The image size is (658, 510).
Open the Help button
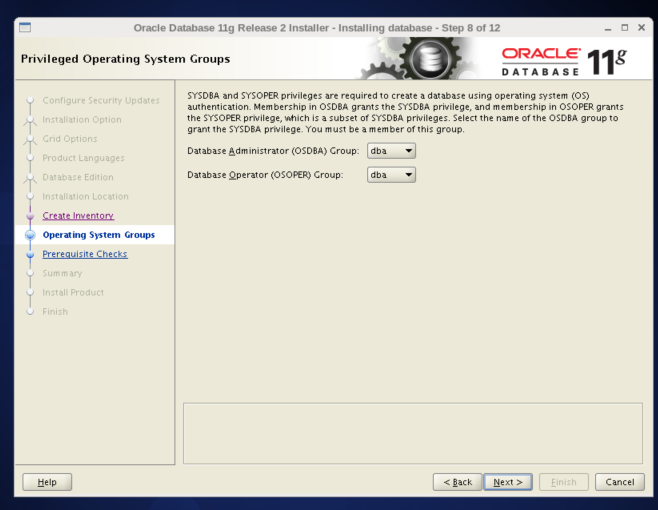(x=47, y=482)
